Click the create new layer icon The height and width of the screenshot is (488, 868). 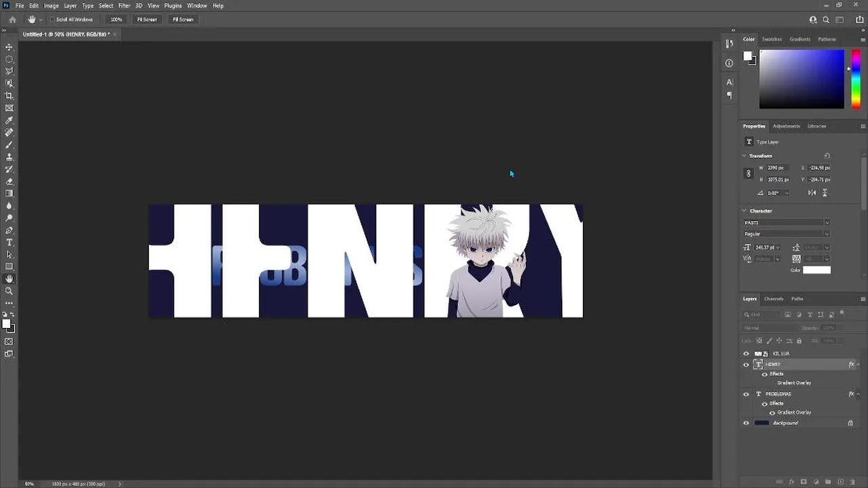pos(840,482)
